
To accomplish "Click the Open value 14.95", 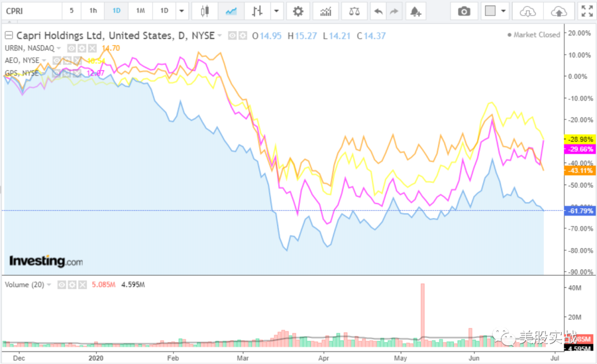I will tap(271, 36).
